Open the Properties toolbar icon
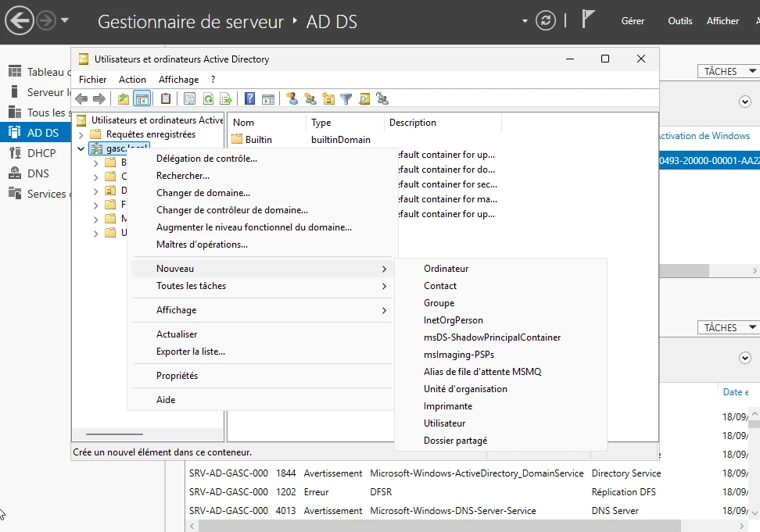 (x=189, y=99)
